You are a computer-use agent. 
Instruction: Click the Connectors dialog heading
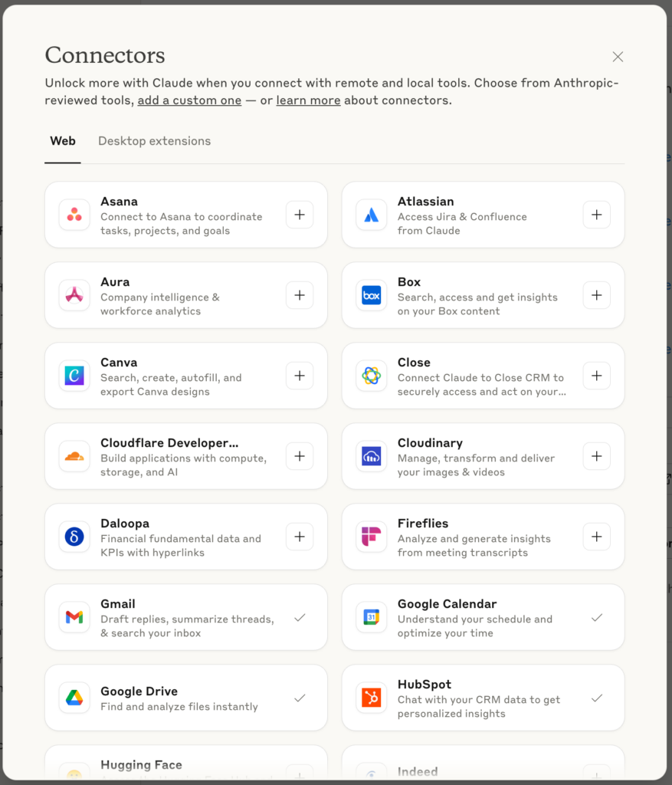[105, 55]
